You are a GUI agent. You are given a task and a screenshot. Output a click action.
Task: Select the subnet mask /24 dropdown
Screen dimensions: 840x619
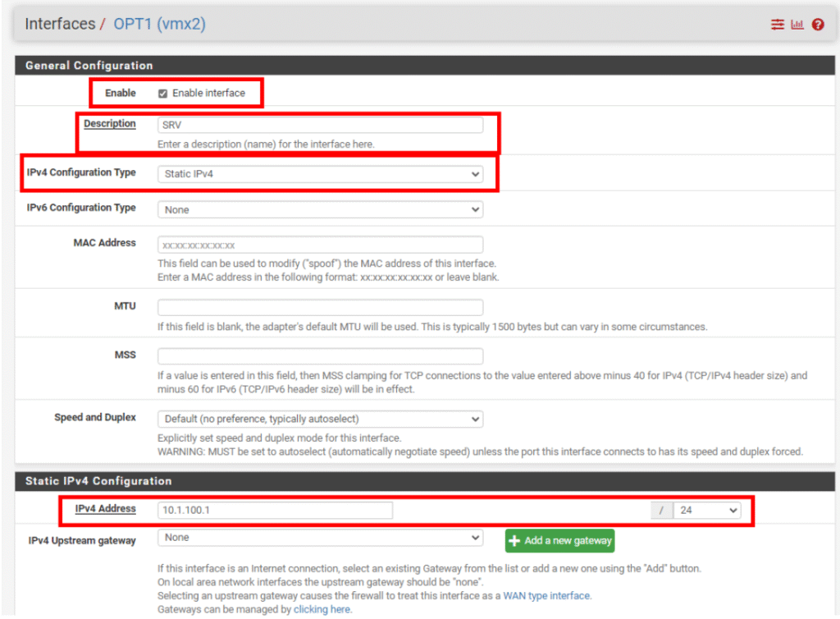click(707, 511)
